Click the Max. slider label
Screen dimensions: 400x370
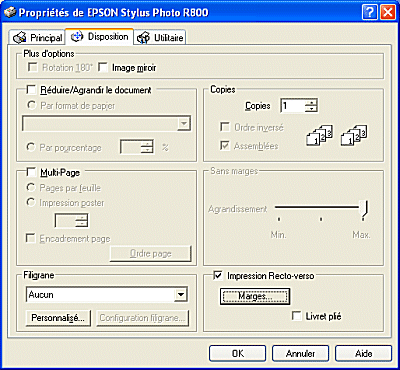click(361, 235)
